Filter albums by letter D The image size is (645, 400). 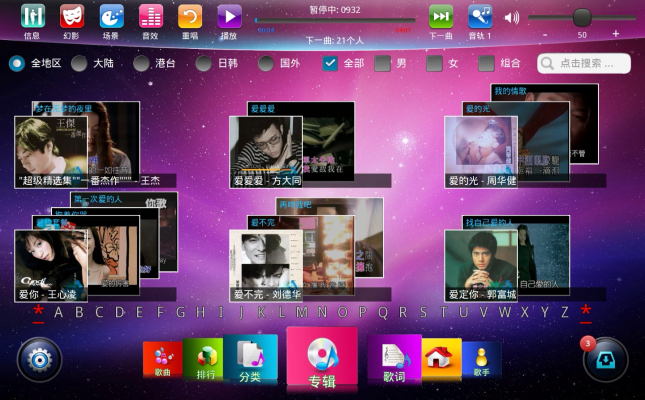(119, 312)
